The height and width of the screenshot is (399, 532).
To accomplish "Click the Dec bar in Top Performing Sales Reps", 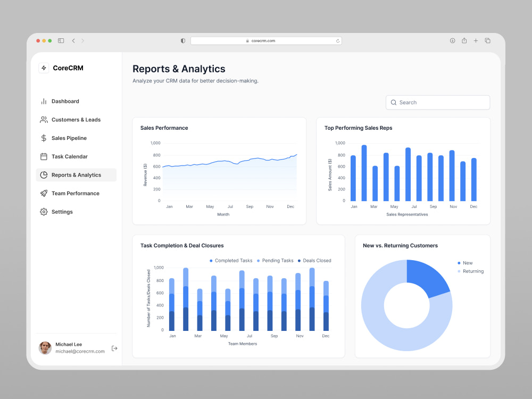I will 473,179.
